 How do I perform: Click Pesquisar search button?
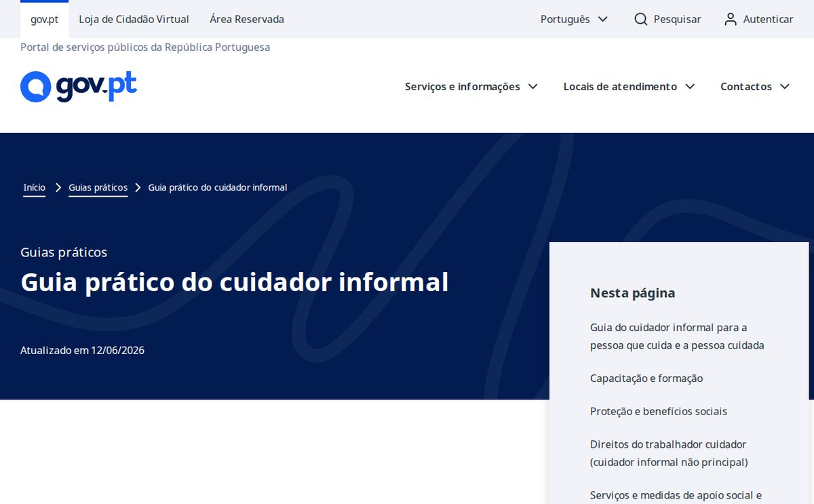point(667,19)
